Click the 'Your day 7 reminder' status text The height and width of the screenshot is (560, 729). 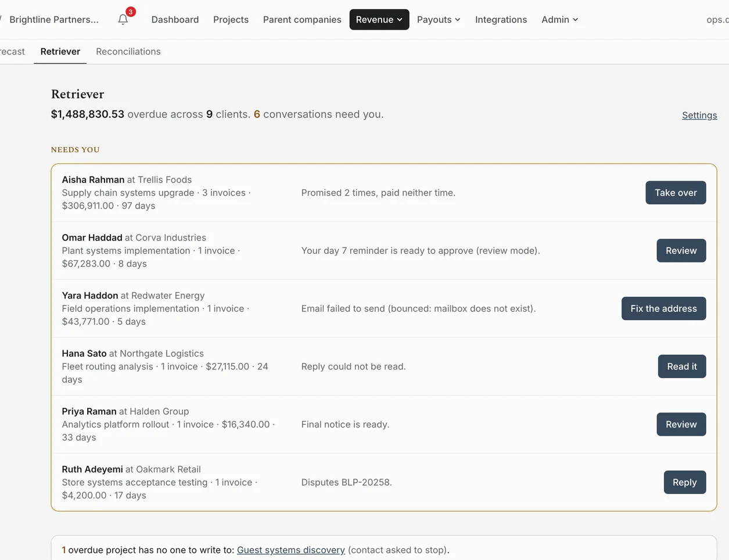point(421,250)
